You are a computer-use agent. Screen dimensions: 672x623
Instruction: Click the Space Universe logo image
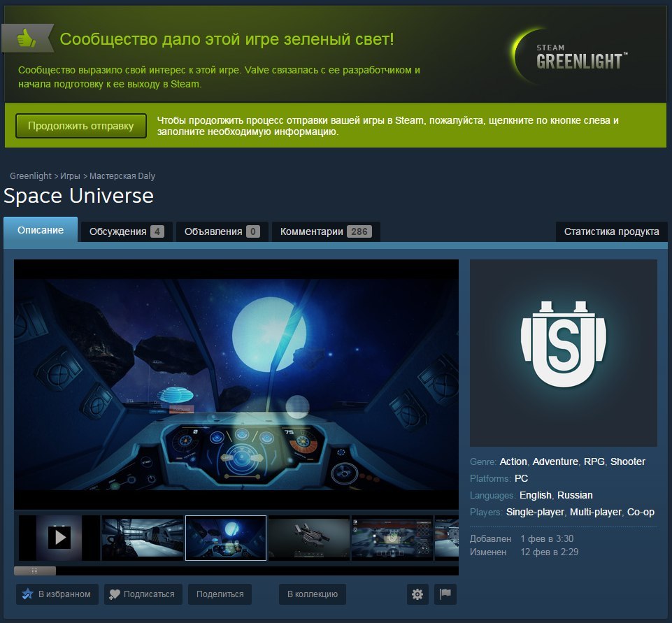(x=563, y=353)
